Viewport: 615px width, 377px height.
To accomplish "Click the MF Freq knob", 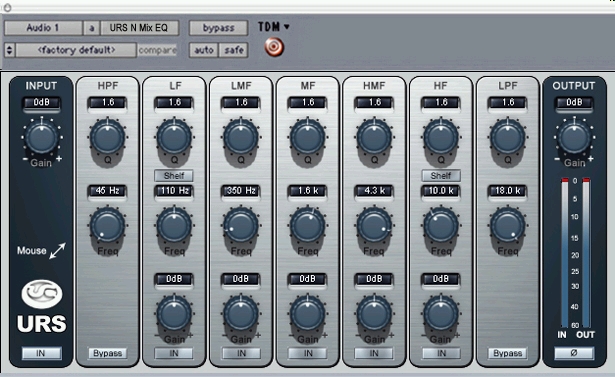I will pos(308,226).
